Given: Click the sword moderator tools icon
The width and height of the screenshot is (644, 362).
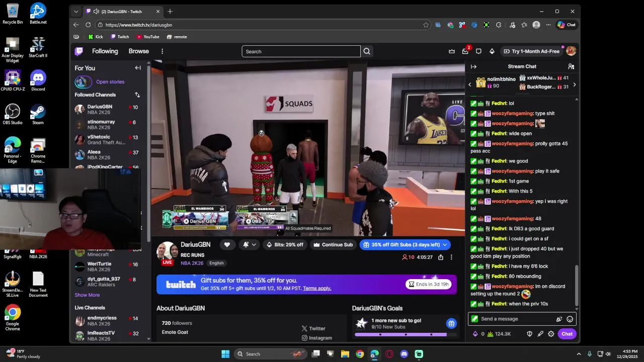Looking at the screenshot, I should (x=540, y=334).
